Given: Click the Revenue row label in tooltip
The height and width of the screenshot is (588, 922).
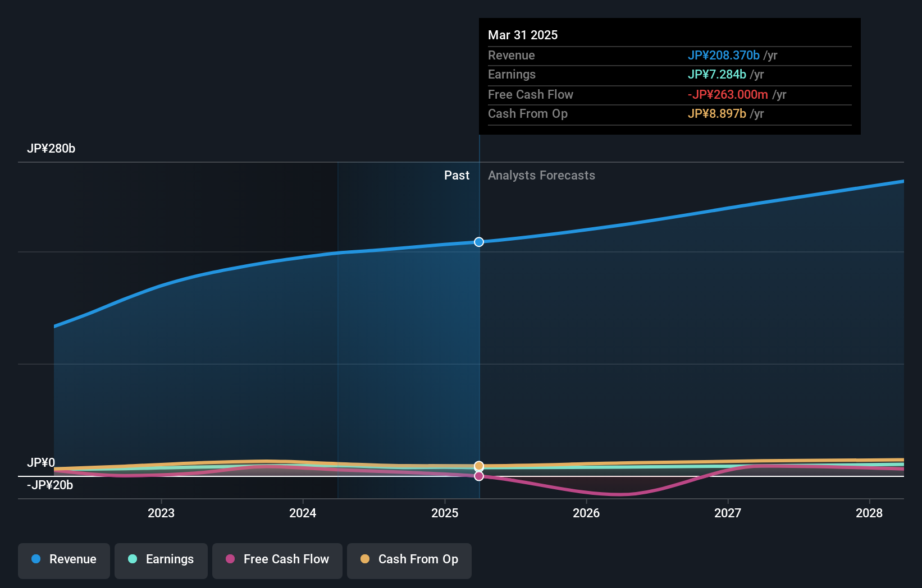Looking at the screenshot, I should (511, 56).
